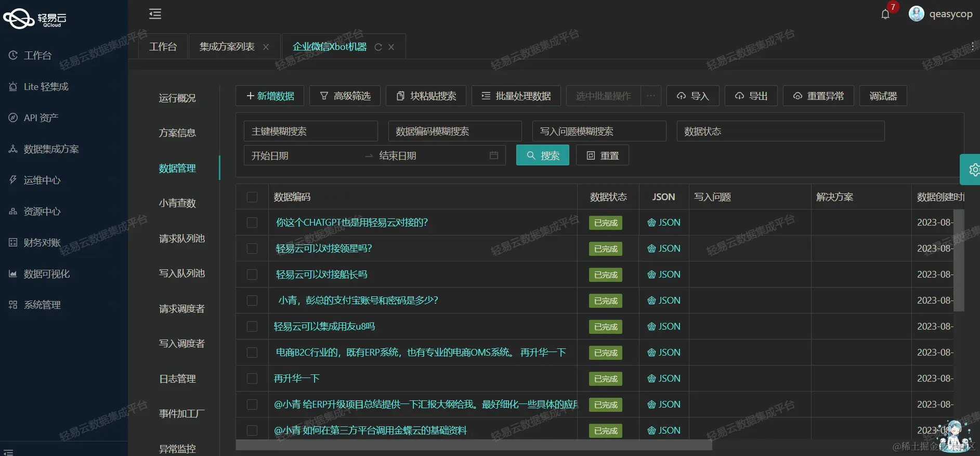Tick checkbox for 电商B2C行业 row
Viewport: 980px width, 456px height.
(x=252, y=353)
